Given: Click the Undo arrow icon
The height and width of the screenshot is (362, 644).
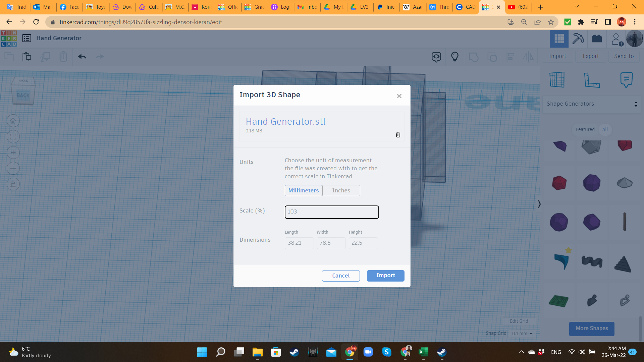Looking at the screenshot, I should [82, 57].
